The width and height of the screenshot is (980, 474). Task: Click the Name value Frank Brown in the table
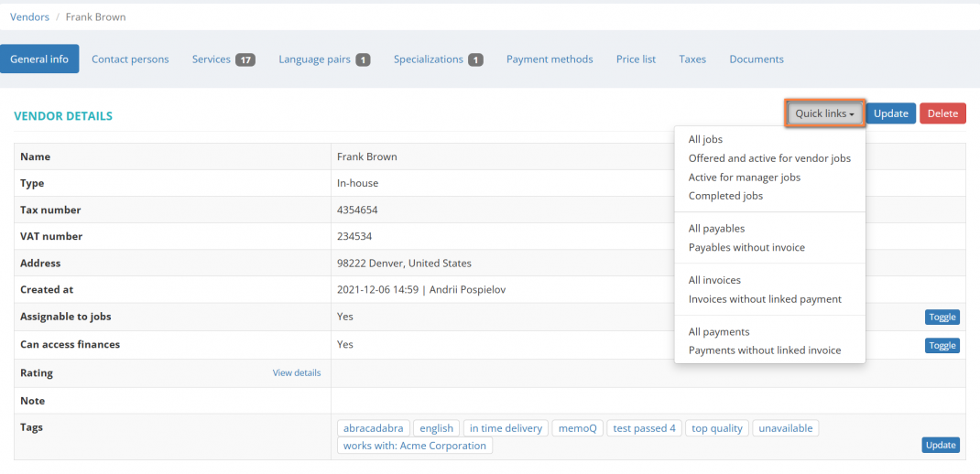coord(367,156)
